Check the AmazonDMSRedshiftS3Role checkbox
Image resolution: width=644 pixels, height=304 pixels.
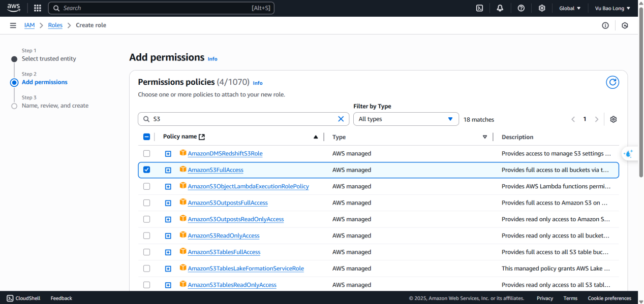147,153
